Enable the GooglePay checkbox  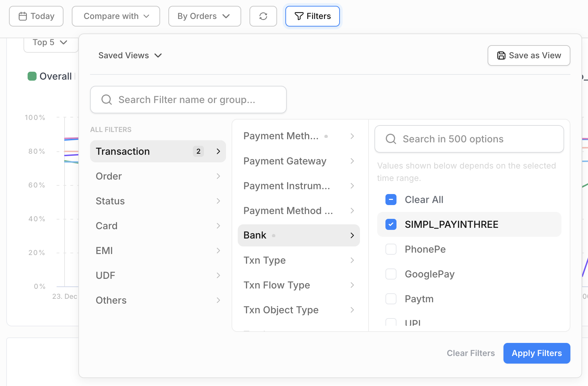point(391,274)
